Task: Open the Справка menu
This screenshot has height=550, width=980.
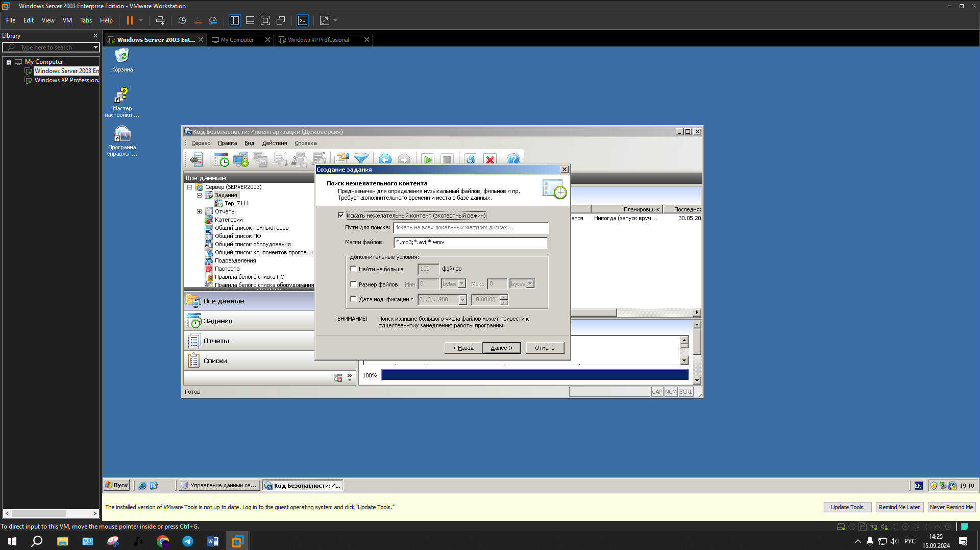Action: pos(305,144)
